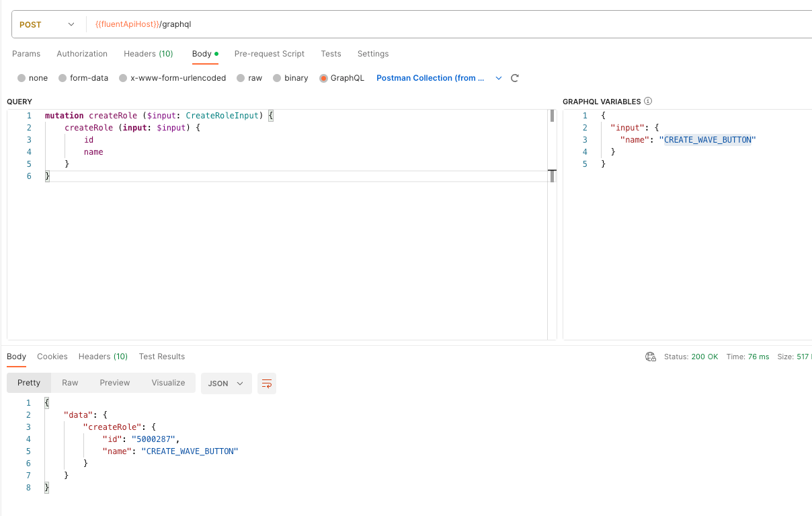Click the Raw response view button
This screenshot has width=812, height=516.
(x=70, y=383)
